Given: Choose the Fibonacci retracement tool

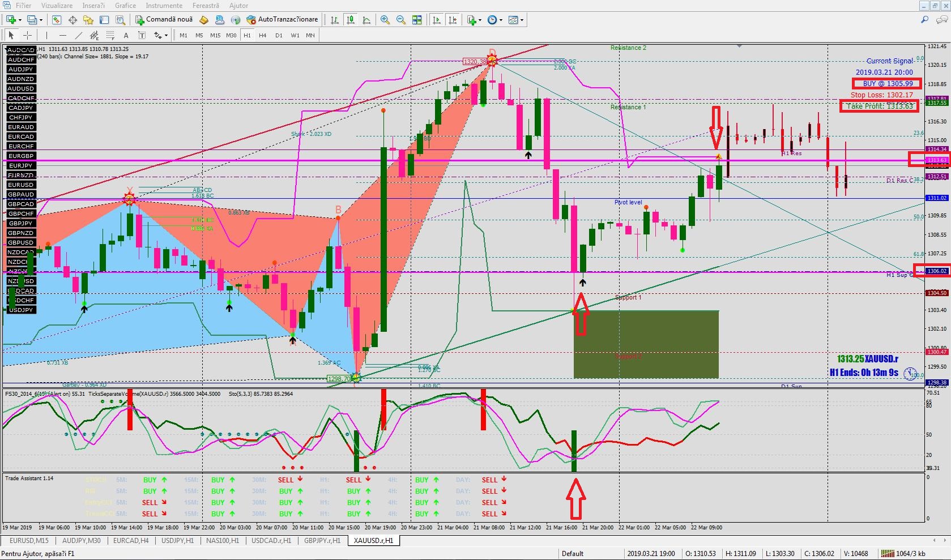Looking at the screenshot, I should click(x=110, y=35).
